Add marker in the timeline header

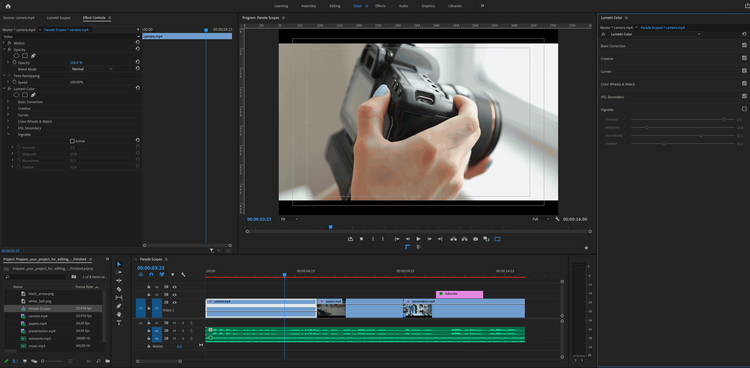[172, 275]
